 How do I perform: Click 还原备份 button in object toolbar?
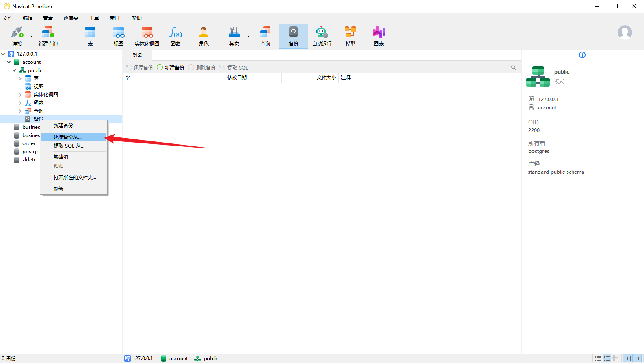[x=139, y=67]
